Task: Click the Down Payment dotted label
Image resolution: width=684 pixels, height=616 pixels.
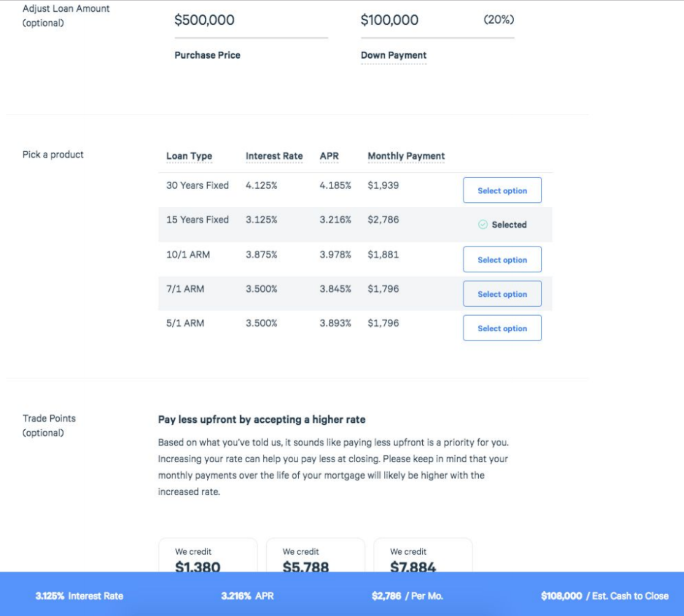Action: [394, 55]
